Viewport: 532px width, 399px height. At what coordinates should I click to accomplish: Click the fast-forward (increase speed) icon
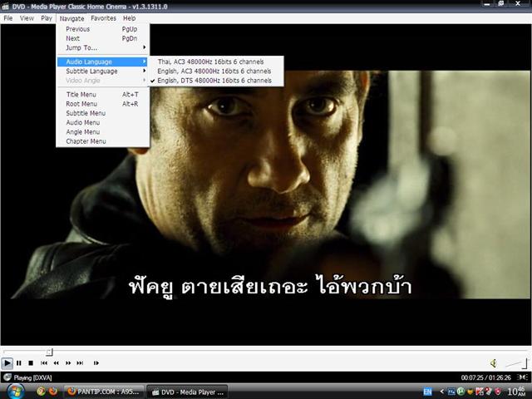coord(68,363)
